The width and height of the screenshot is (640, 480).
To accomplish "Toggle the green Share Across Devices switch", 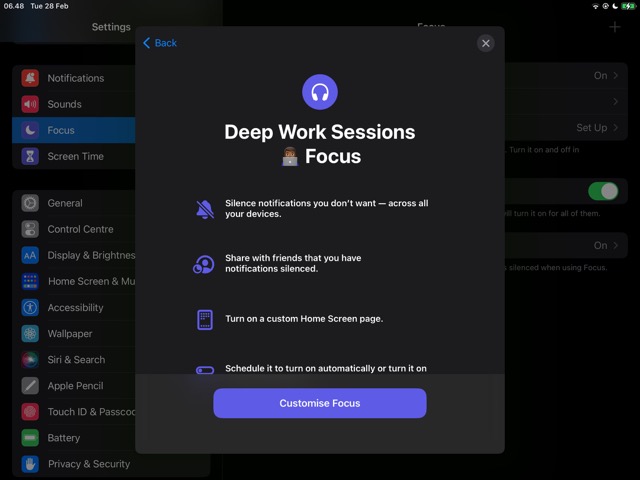I will [x=603, y=191].
